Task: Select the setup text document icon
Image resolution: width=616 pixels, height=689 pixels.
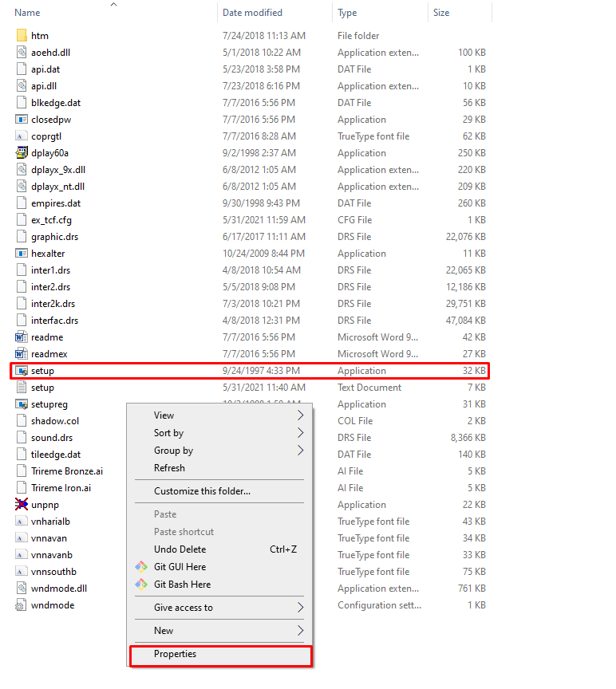Action: 22,388
